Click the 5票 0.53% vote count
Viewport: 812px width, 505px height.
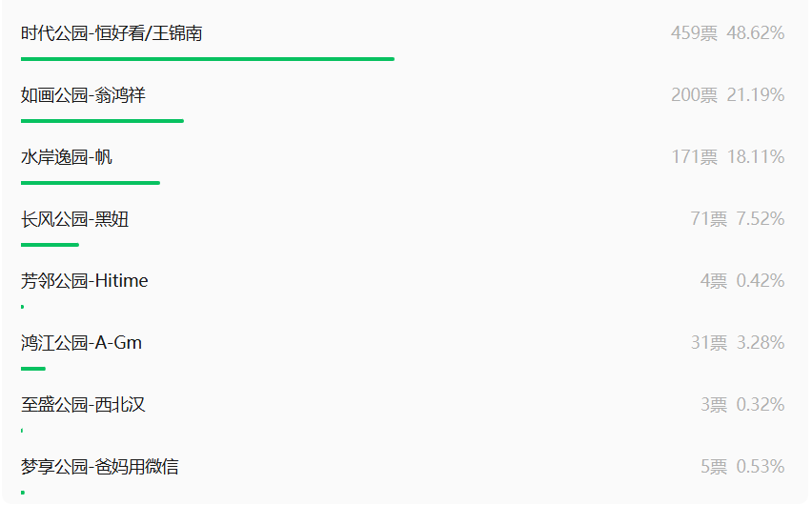[x=742, y=467]
